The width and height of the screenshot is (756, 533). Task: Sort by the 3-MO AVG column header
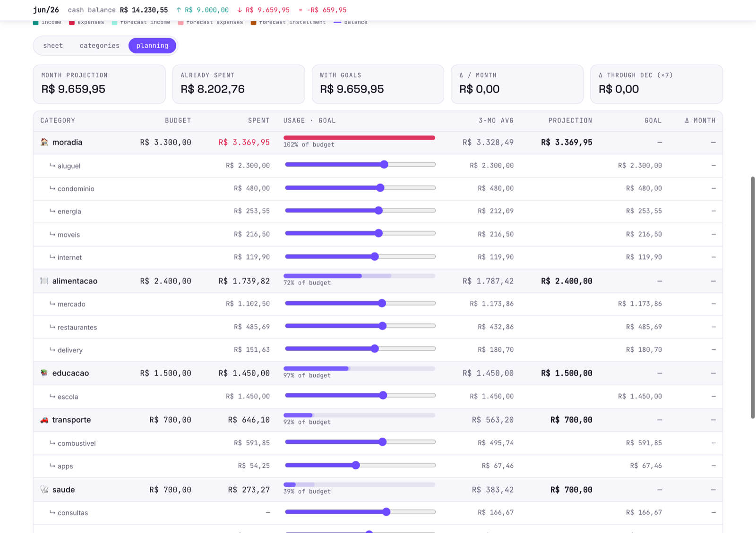point(496,120)
